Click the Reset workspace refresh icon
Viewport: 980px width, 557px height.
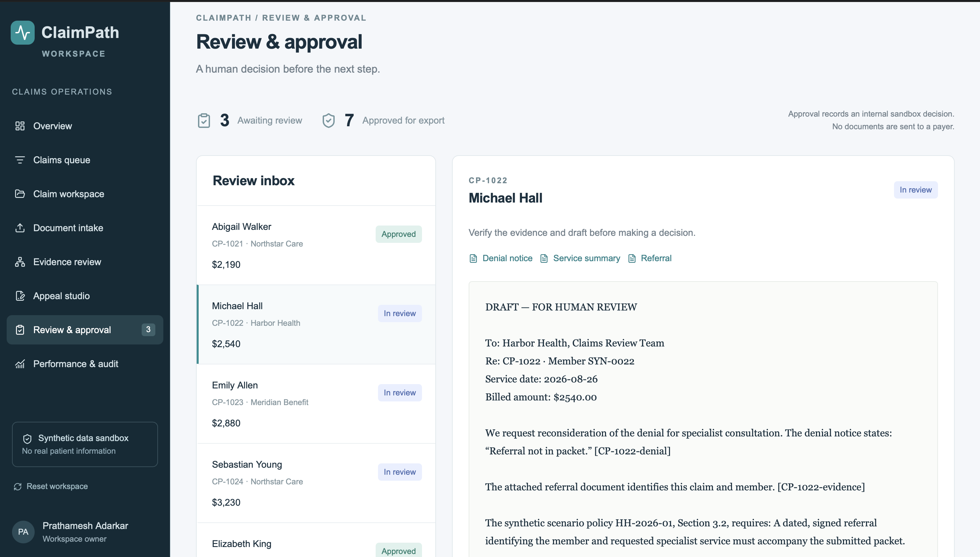18,486
